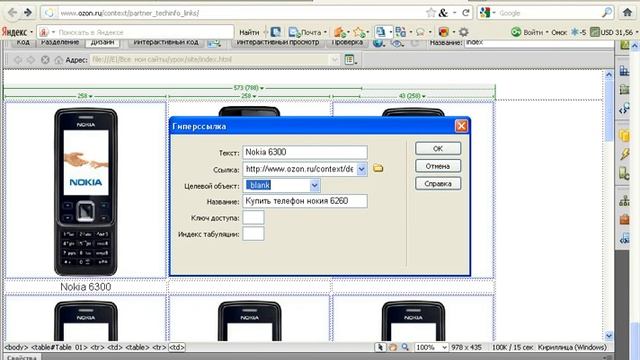
Task: Click the USD 31,56 currency rate indicator
Action: point(611,32)
